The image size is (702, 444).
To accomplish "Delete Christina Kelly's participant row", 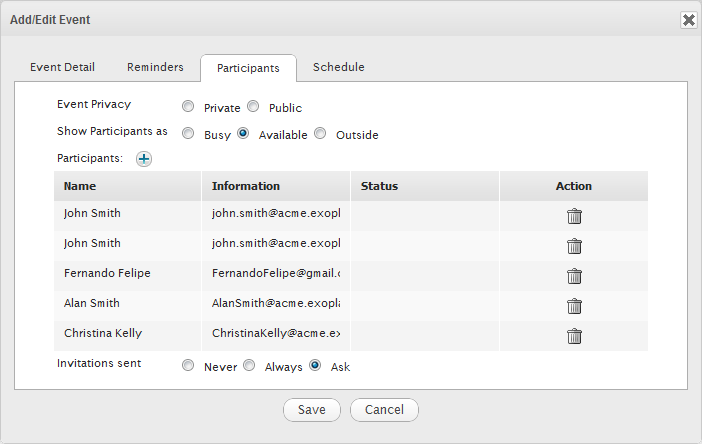I will pos(574,336).
